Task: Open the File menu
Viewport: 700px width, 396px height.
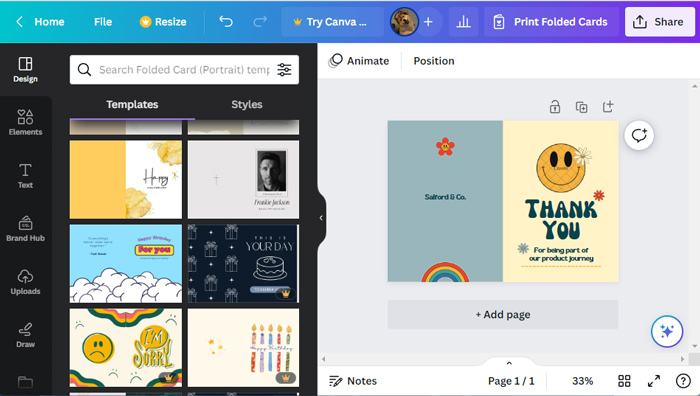Action: tap(103, 21)
